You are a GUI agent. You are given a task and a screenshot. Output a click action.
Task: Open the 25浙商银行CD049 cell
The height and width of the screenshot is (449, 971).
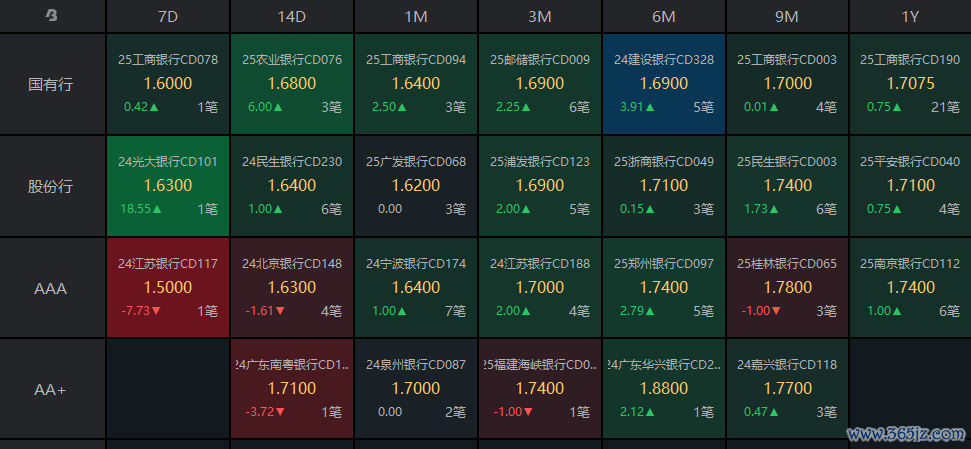coord(663,186)
